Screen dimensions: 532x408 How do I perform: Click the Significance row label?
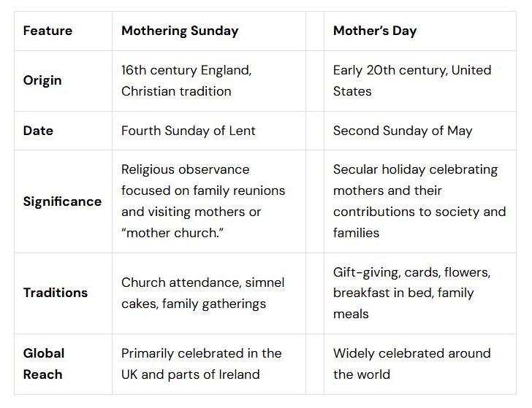pyautogui.click(x=63, y=201)
